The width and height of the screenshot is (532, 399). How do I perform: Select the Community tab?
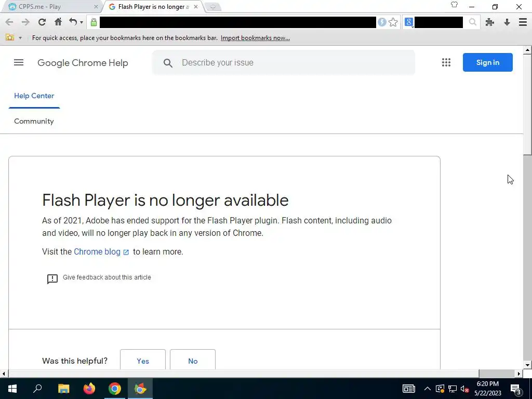[34, 122]
